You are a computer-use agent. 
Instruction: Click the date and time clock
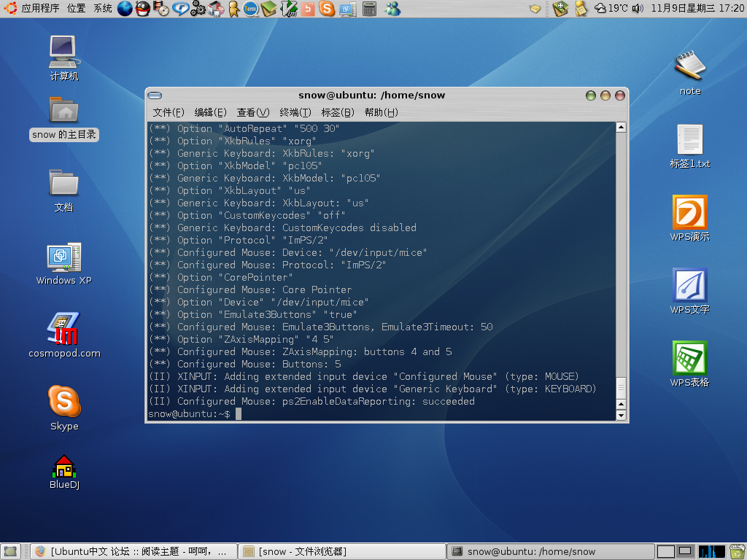pyautogui.click(x=697, y=8)
